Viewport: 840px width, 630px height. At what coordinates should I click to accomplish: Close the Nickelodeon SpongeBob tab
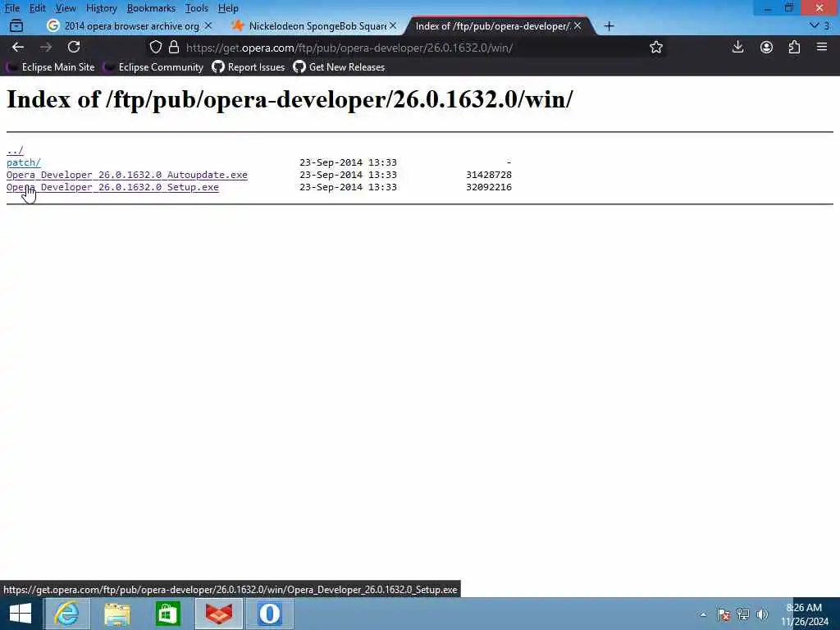pyautogui.click(x=393, y=25)
